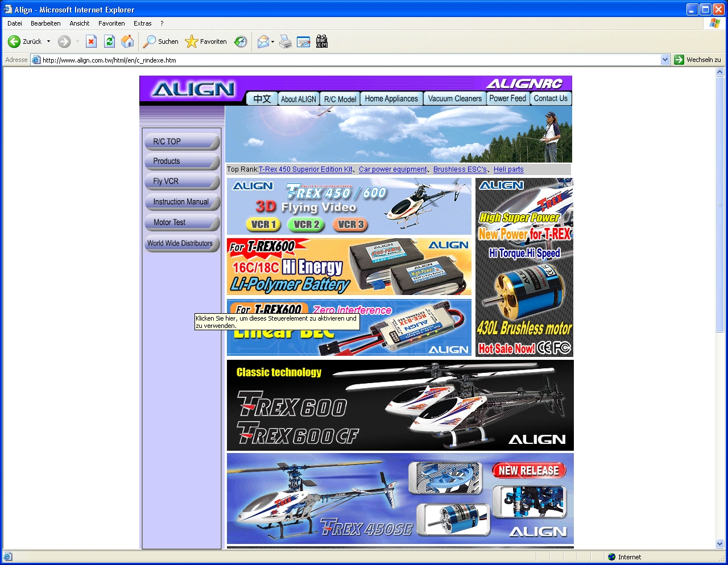Refresh the page with the reload icon
The width and height of the screenshot is (728, 565).
(x=109, y=41)
